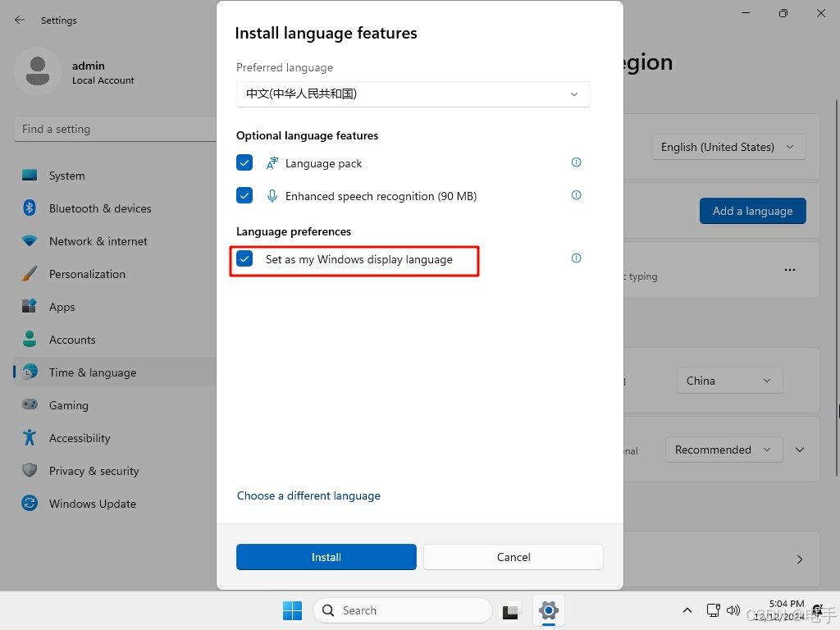Click the Cancel button
This screenshot has width=840, height=630.
click(514, 557)
